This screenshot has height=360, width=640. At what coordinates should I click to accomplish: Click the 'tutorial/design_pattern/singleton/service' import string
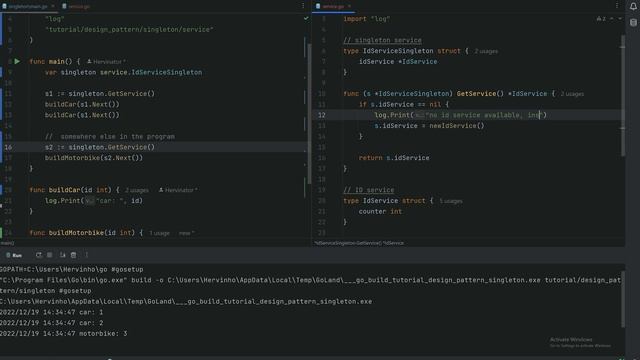click(129, 29)
